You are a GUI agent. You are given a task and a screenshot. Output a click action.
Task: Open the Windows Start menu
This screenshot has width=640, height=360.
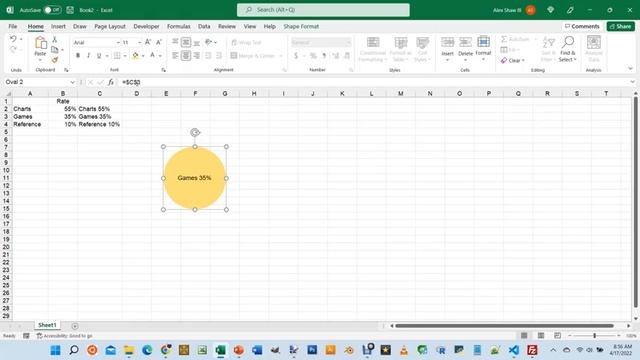pos(56,350)
